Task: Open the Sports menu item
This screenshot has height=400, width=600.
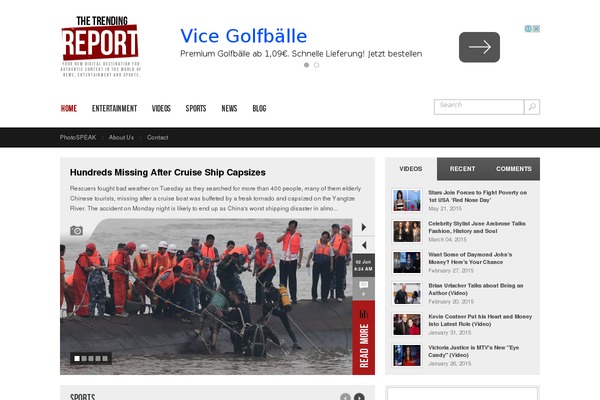Action: tap(196, 108)
